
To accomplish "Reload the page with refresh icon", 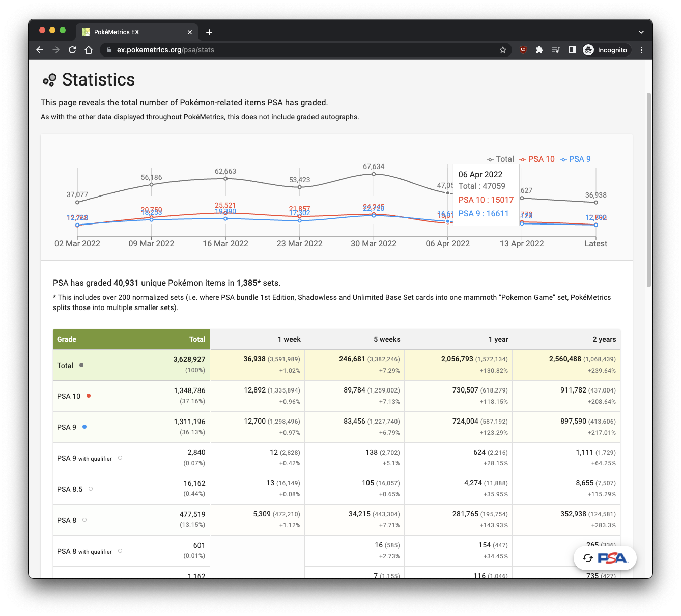I will point(72,50).
